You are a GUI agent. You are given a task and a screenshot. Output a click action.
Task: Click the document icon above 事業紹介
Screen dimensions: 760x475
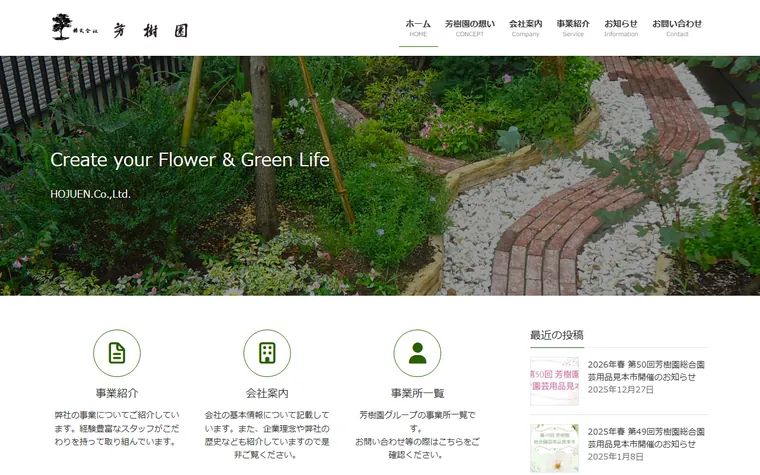[x=117, y=353]
